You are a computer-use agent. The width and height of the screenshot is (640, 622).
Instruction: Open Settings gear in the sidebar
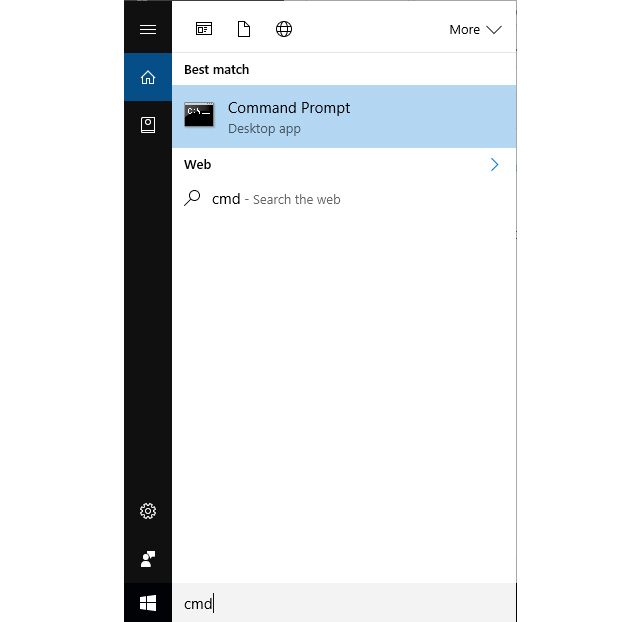[148, 511]
